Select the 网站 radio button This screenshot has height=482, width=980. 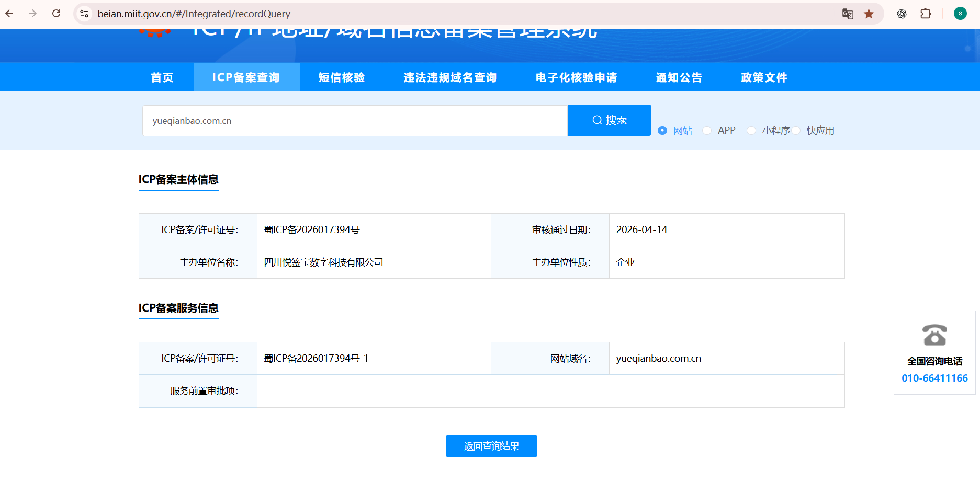pyautogui.click(x=662, y=130)
